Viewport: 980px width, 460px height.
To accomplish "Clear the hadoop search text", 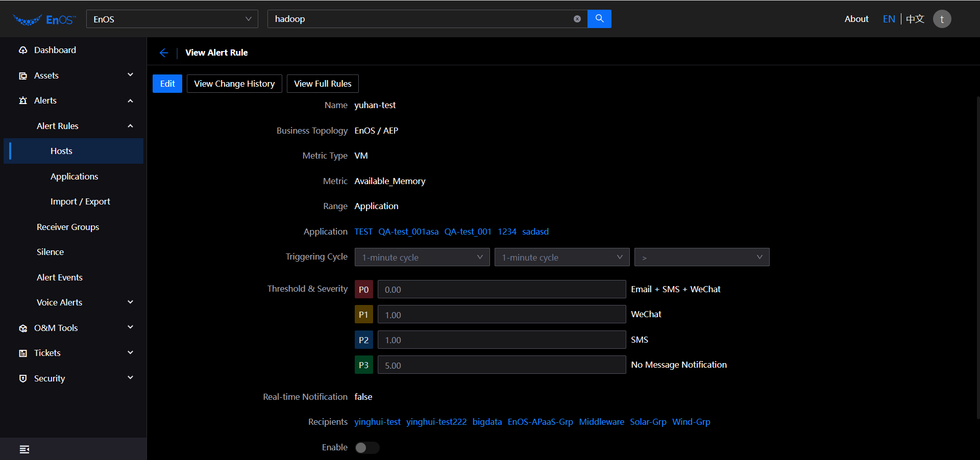I will 577,19.
